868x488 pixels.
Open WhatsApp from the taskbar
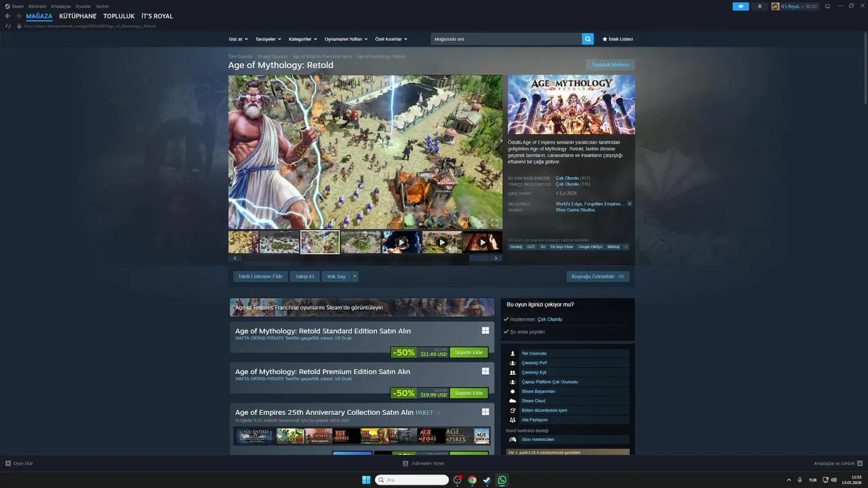[x=502, y=480]
